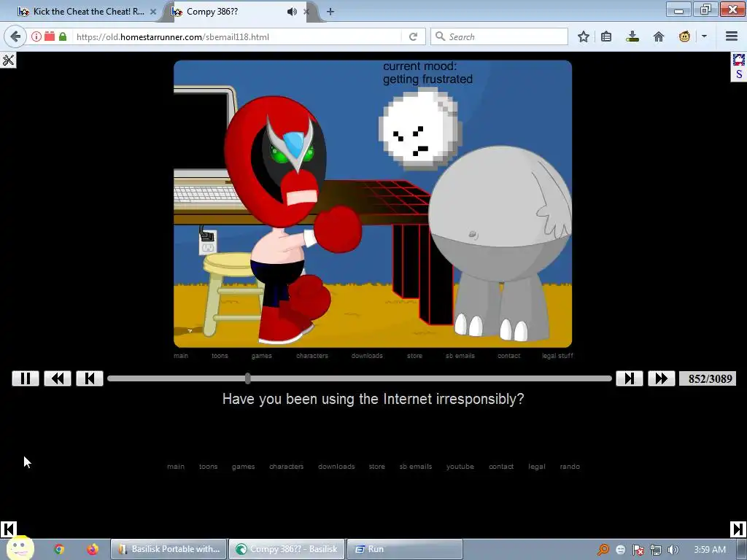
Task: Reload the page with the refresh icon
Action: tap(414, 36)
